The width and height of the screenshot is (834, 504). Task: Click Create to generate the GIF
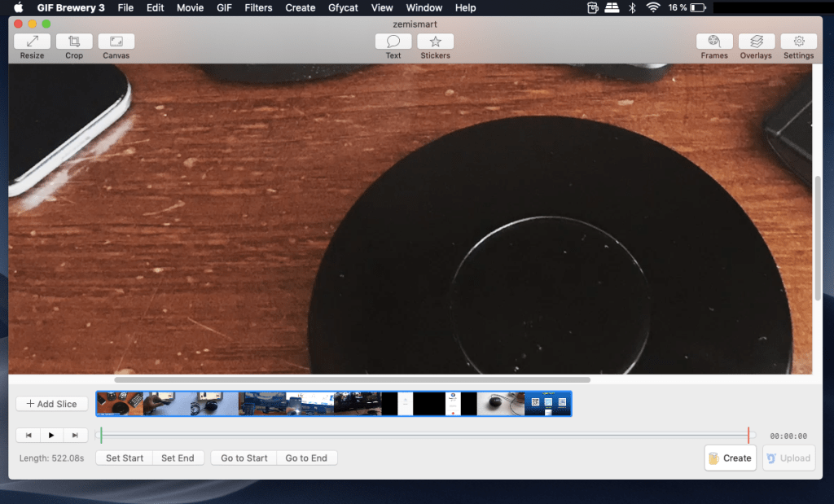coord(730,458)
